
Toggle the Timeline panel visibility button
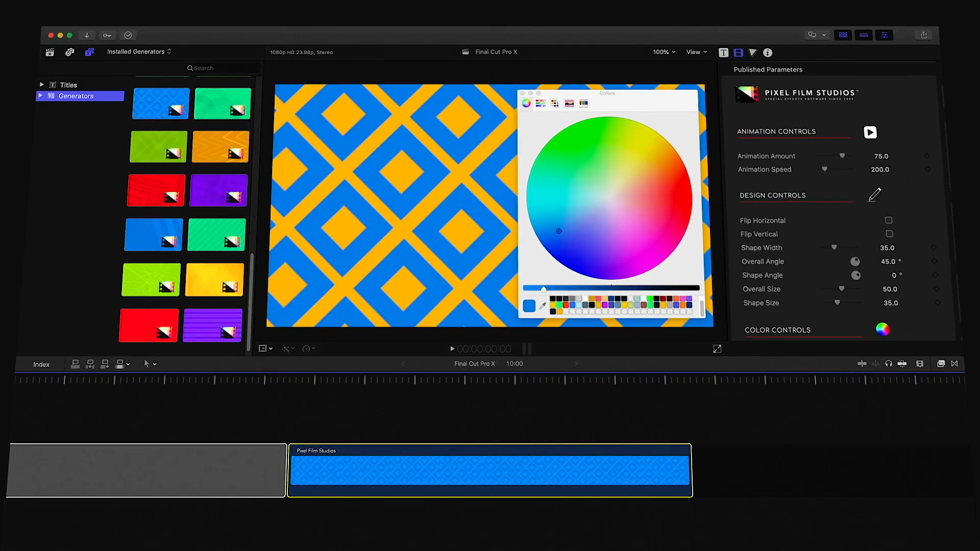[x=864, y=35]
